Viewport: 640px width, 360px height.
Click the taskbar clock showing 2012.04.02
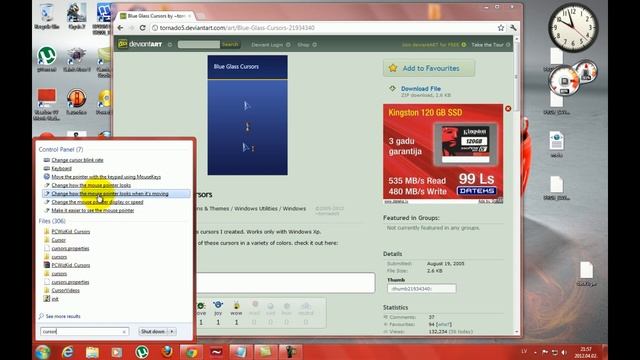pyautogui.click(x=586, y=352)
